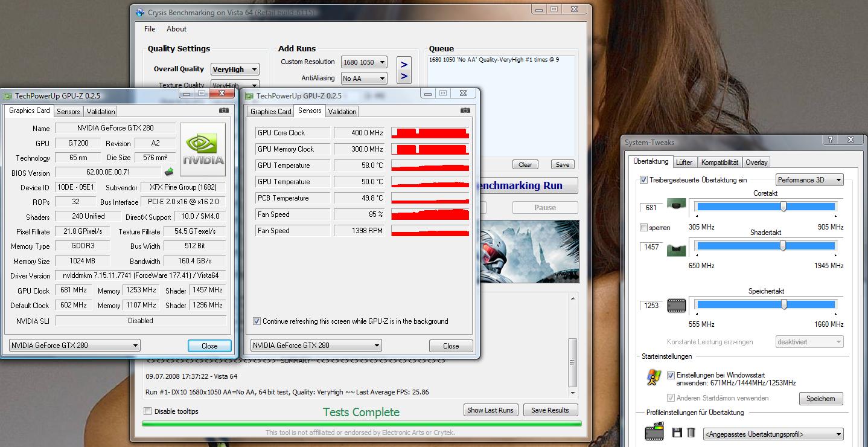This screenshot has height=447, width=868.
Task: Click the Crysis nanosuit artwork thumbnail
Action: point(529,252)
